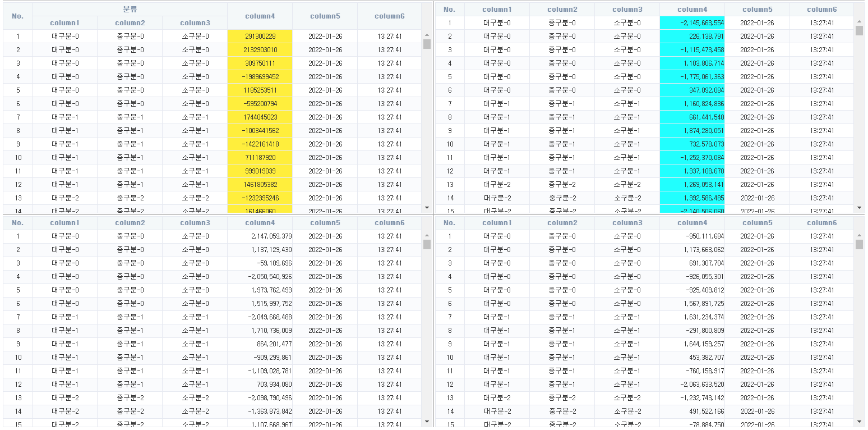Select yellow cell 711187920
This screenshot has height=430, width=868.
click(260, 158)
